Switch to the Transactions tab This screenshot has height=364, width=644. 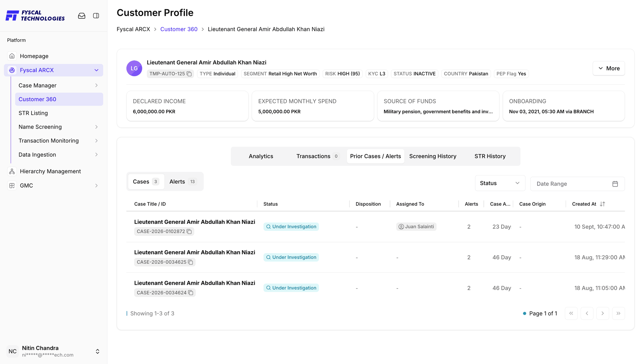point(318,156)
